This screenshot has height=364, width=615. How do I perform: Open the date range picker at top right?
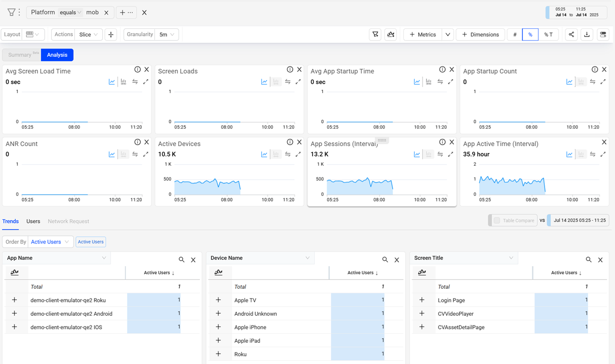[576, 12]
